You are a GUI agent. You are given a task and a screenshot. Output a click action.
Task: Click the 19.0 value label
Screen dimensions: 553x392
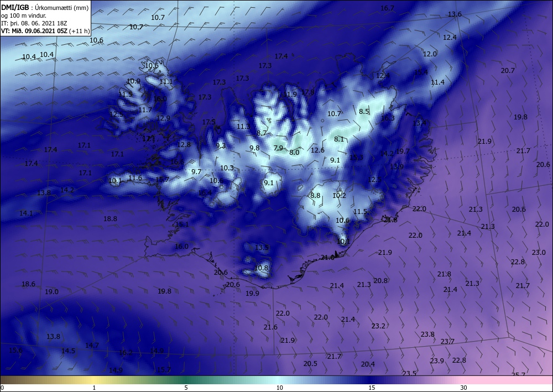tap(51, 292)
